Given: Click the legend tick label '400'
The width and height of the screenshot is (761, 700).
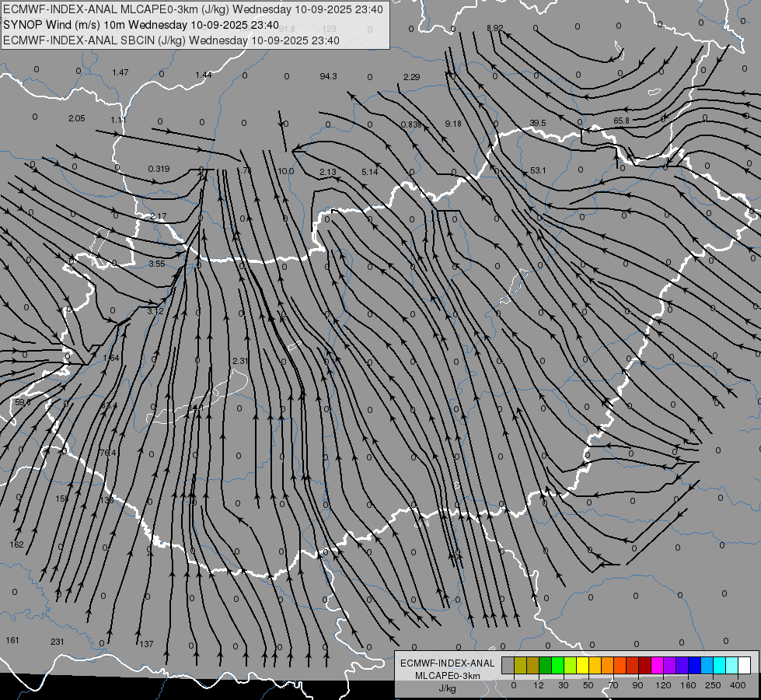Looking at the screenshot, I should [738, 685].
